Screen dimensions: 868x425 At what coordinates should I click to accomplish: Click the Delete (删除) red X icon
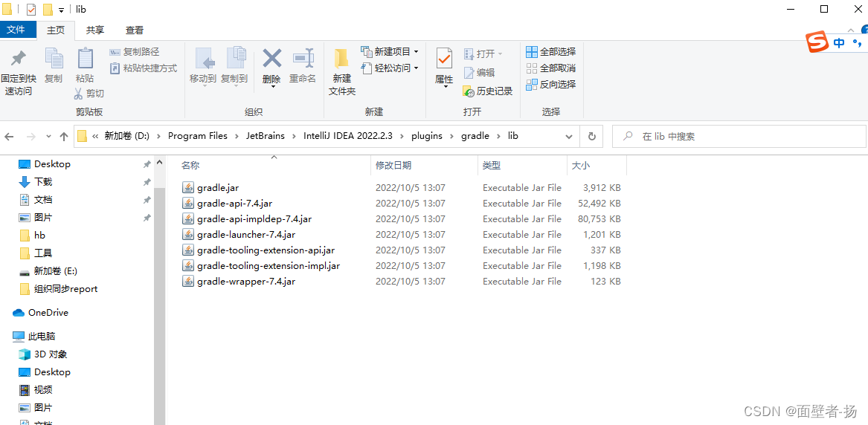[x=271, y=58]
